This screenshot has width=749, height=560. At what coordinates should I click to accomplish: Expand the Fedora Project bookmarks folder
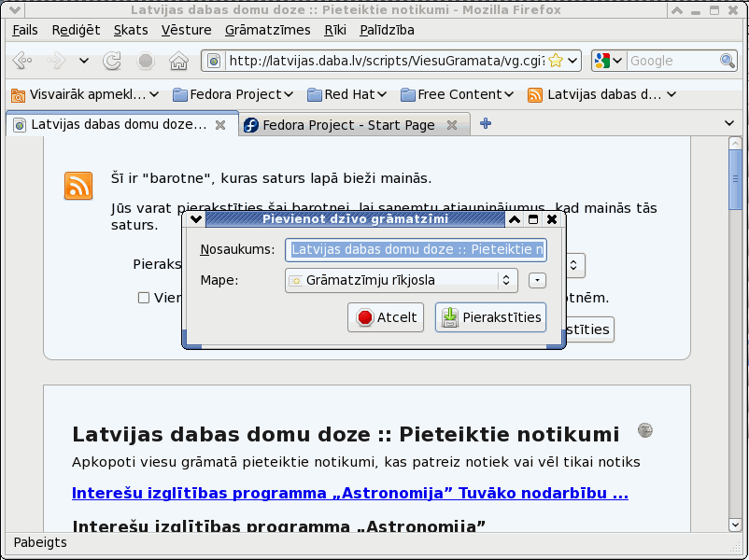[233, 94]
